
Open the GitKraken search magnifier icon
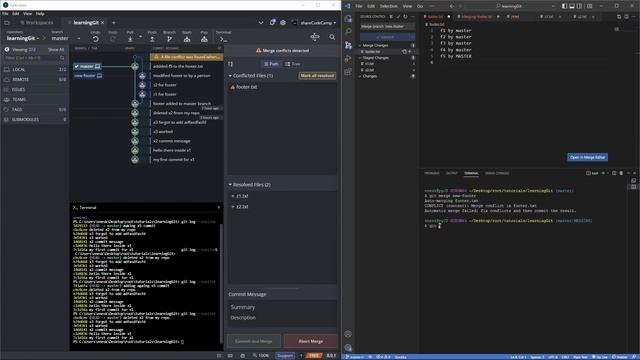332,37
